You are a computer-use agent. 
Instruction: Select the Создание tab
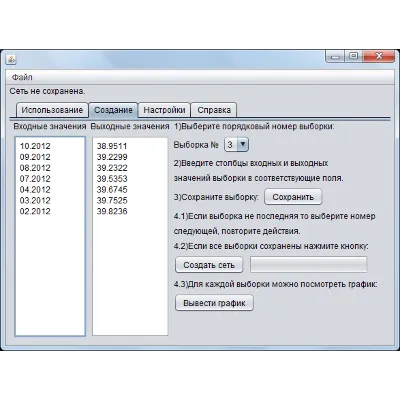coord(113,110)
